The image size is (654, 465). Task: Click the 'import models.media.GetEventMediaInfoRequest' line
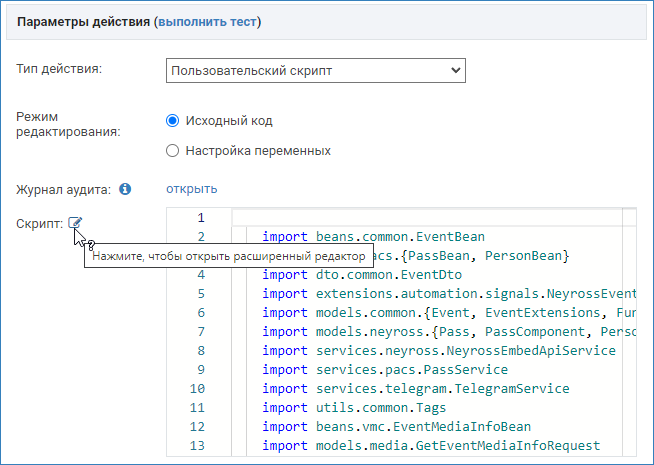[430, 446]
